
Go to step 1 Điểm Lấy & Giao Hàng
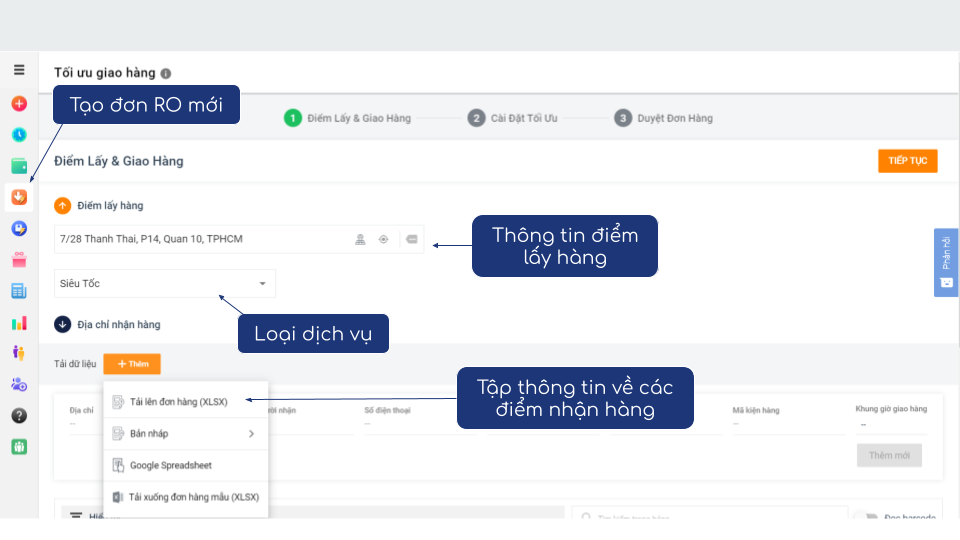point(347,118)
